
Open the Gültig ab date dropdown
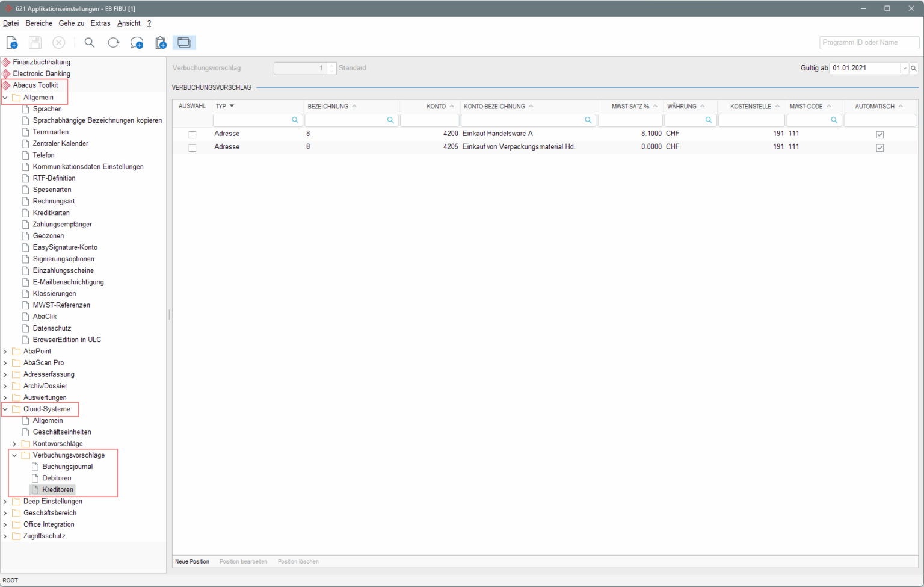pos(905,68)
